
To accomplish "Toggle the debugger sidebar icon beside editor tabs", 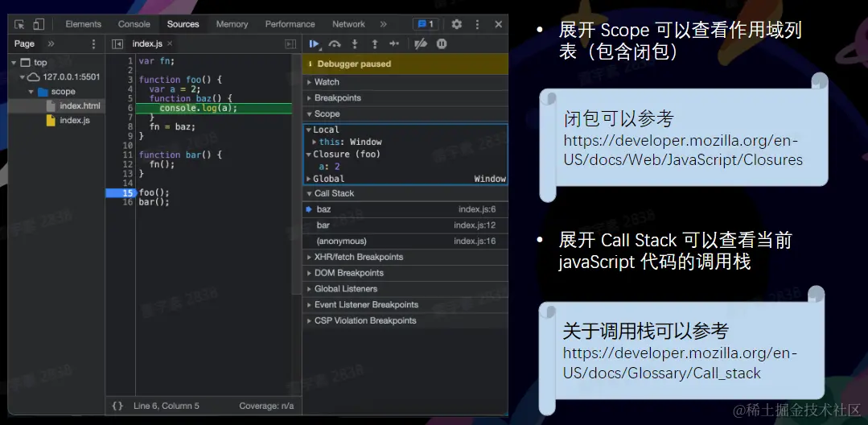I will (x=290, y=43).
